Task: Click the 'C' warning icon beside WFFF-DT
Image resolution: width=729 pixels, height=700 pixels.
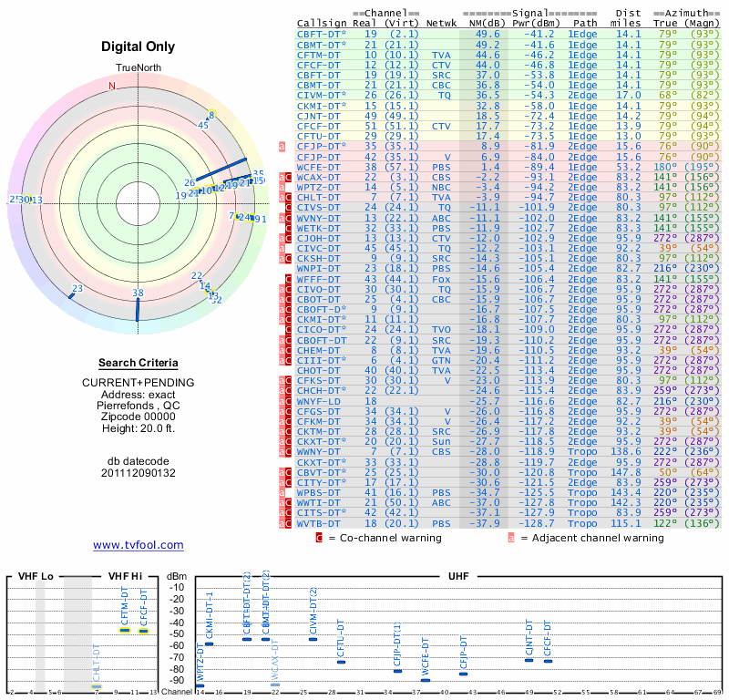Action: tap(288, 279)
